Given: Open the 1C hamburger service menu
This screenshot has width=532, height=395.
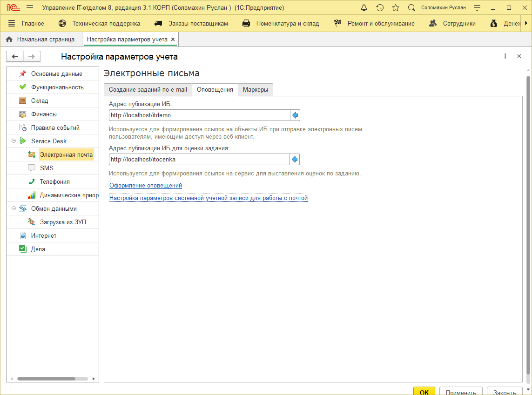Looking at the screenshot, I should [30, 8].
